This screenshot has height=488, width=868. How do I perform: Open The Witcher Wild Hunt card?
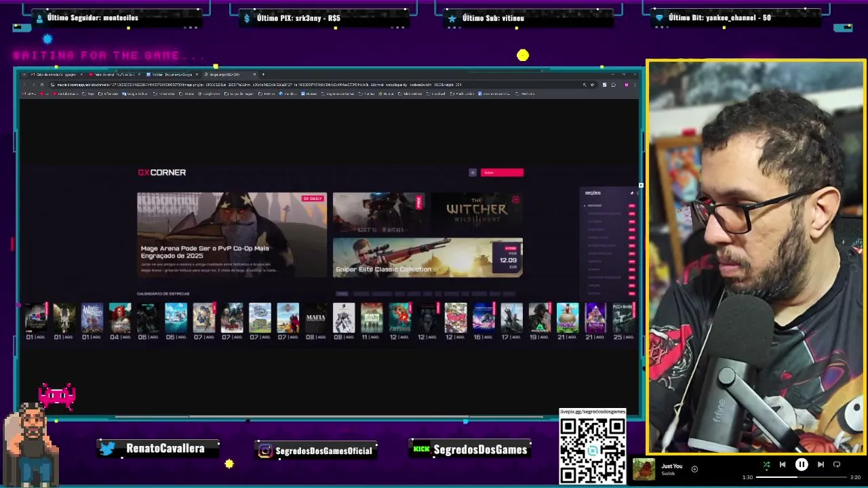click(x=477, y=213)
